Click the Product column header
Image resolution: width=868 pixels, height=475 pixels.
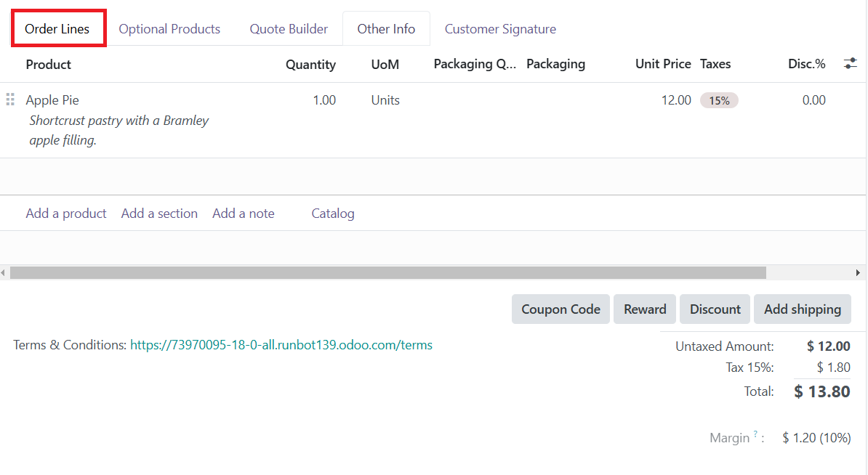coord(48,65)
